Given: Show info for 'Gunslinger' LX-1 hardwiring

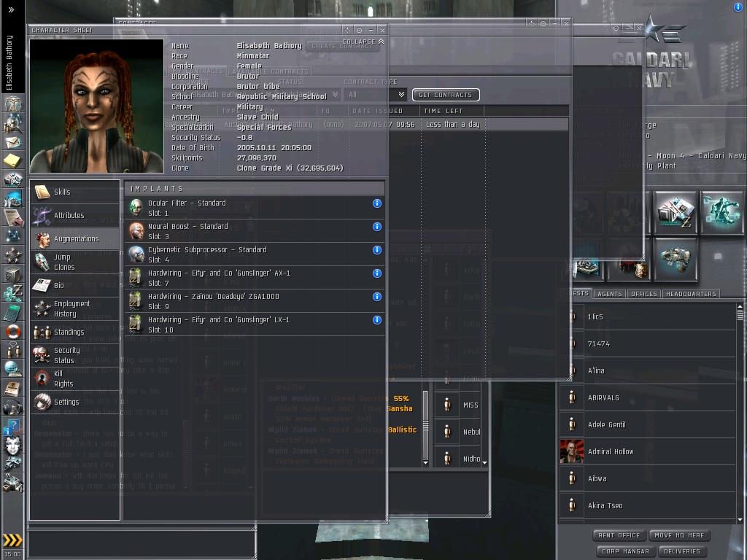Looking at the screenshot, I should tap(377, 320).
